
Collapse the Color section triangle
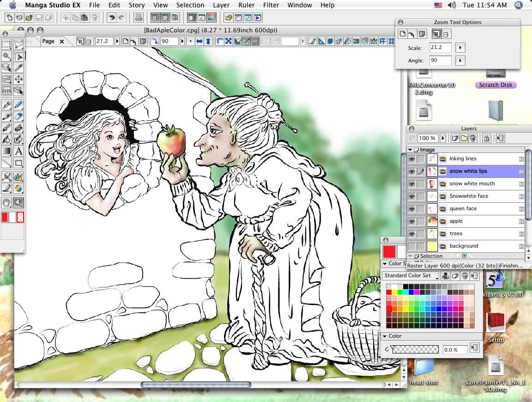point(385,336)
